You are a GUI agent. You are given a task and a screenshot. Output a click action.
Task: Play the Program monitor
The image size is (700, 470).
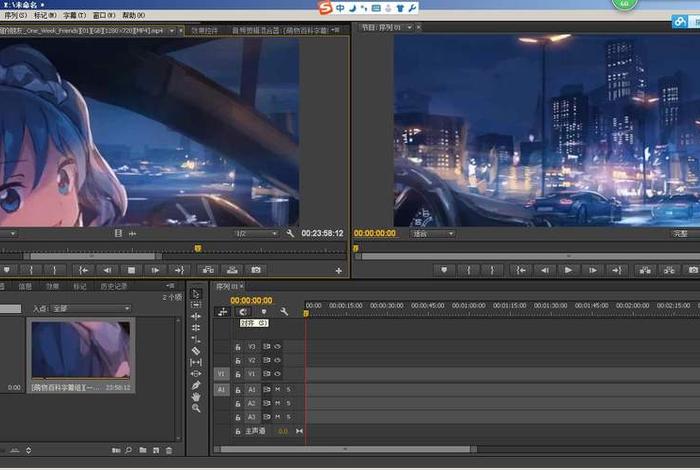point(568,270)
